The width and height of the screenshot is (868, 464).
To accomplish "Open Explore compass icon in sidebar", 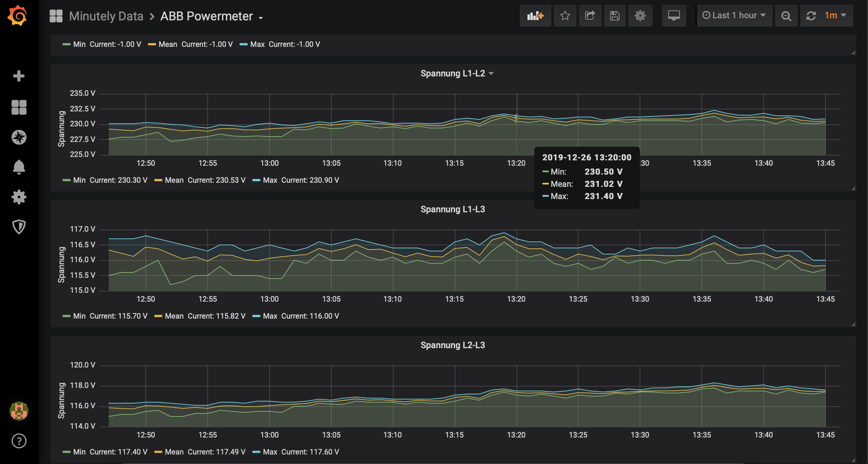I will [19, 137].
